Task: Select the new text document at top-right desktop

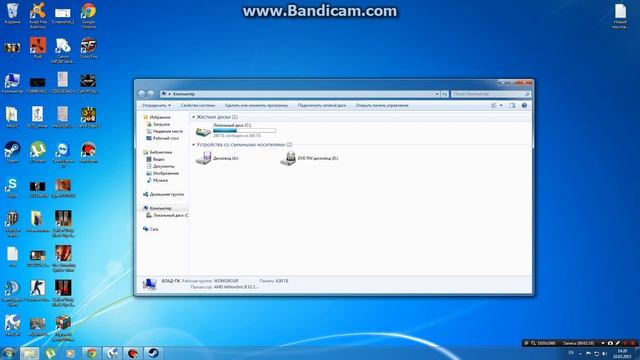Action: (620, 16)
